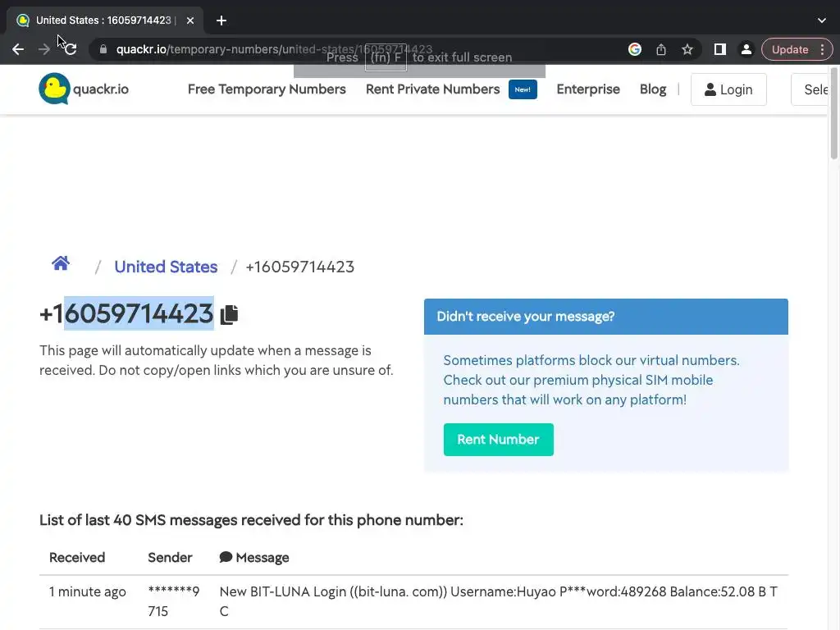Viewport: 840px width, 630px height.
Task: Click the page vertical scrollbar
Action: pos(834,113)
